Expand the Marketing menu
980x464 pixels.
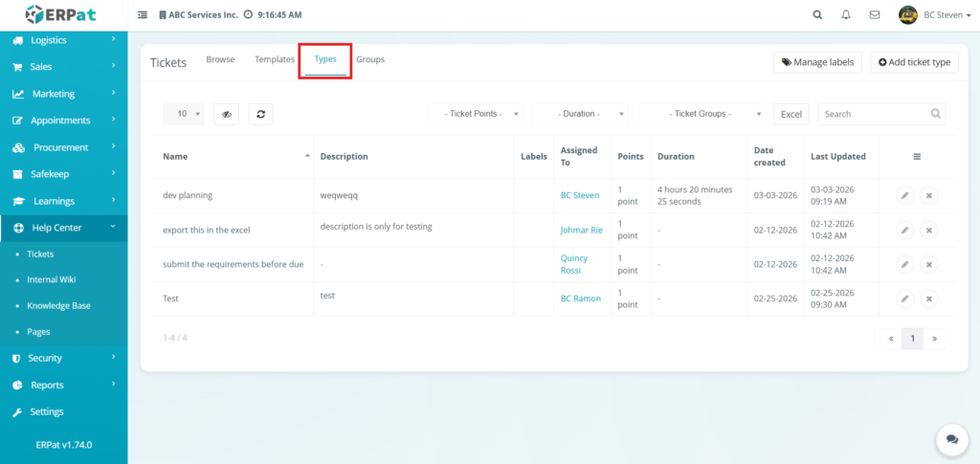64,94
